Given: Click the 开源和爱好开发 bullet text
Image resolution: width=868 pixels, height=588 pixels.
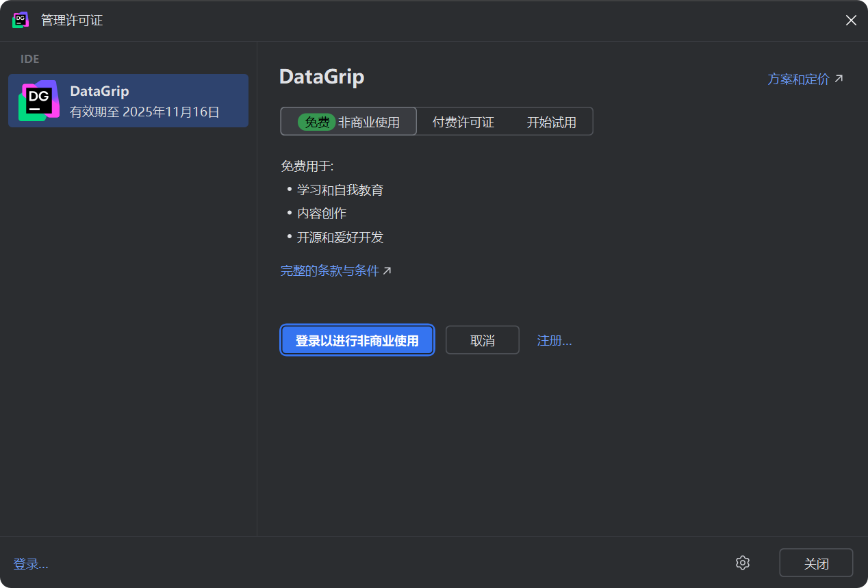Looking at the screenshot, I should [340, 237].
